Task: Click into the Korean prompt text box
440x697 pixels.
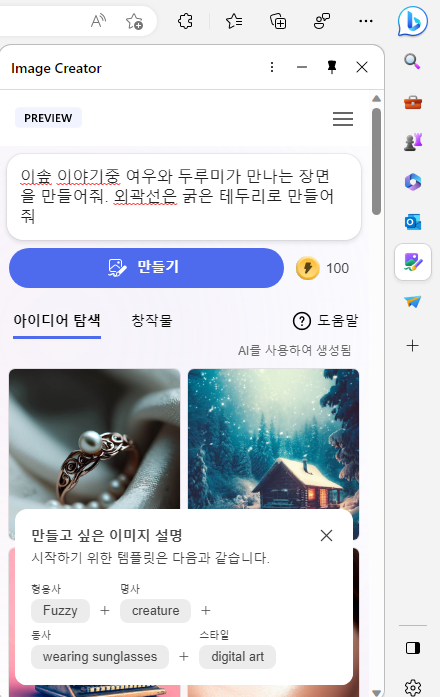Action: pyautogui.click(x=184, y=197)
